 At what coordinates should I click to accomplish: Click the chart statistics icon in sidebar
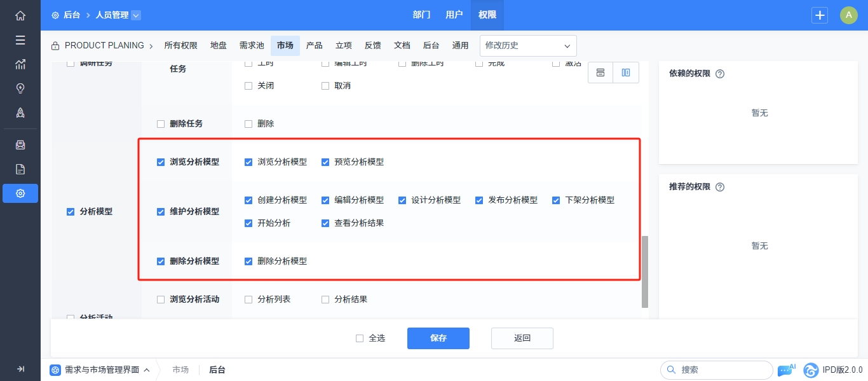(x=20, y=64)
